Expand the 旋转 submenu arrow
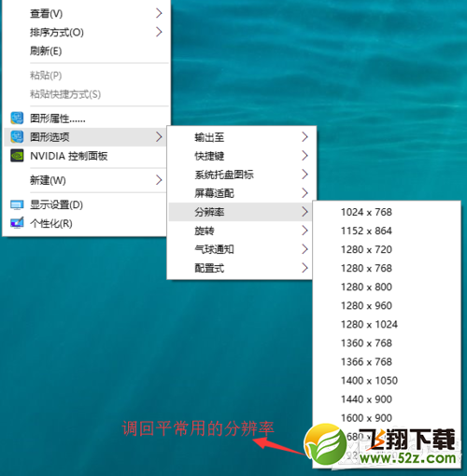Screen dimensions: 467x476 pyautogui.click(x=304, y=231)
